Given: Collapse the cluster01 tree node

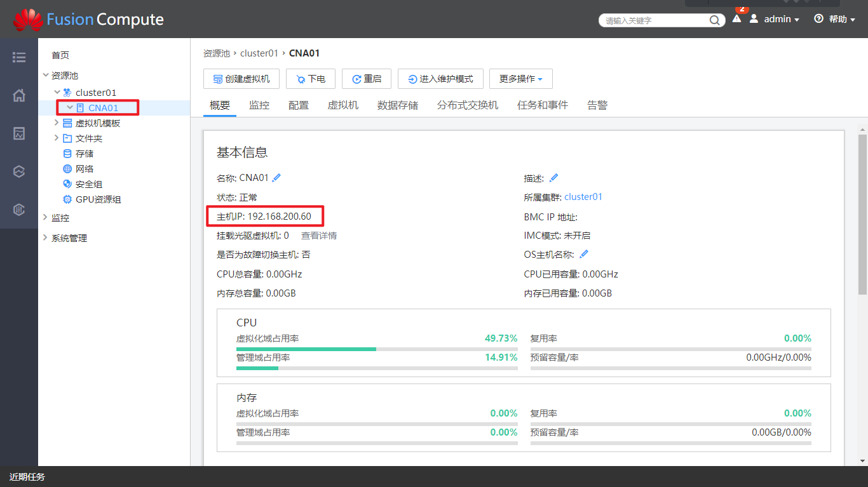Looking at the screenshot, I should 57,93.
